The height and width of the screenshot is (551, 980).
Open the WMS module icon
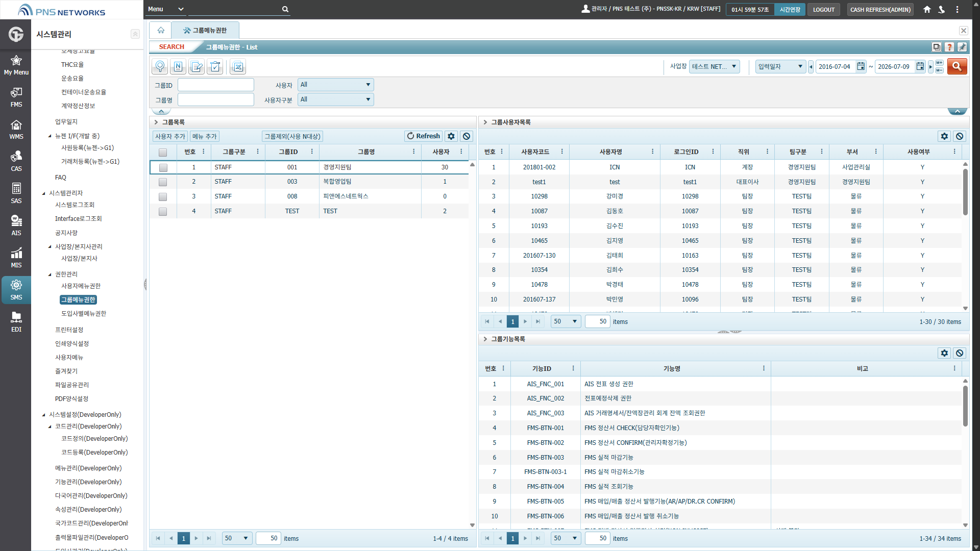coord(16,130)
